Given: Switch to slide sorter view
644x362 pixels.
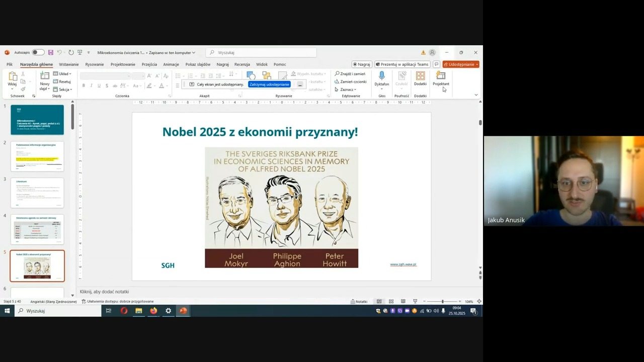Looking at the screenshot, I should 391,301.
